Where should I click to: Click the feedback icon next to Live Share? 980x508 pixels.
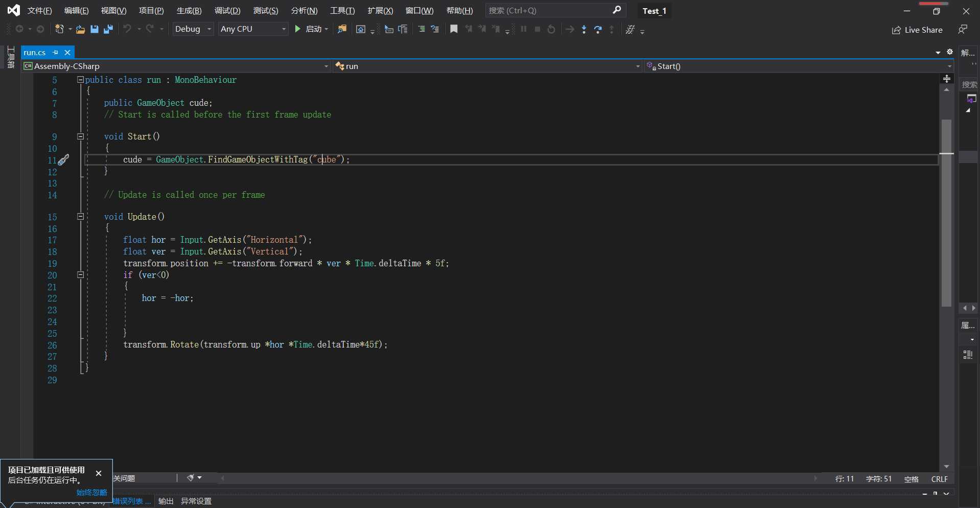coord(963,30)
